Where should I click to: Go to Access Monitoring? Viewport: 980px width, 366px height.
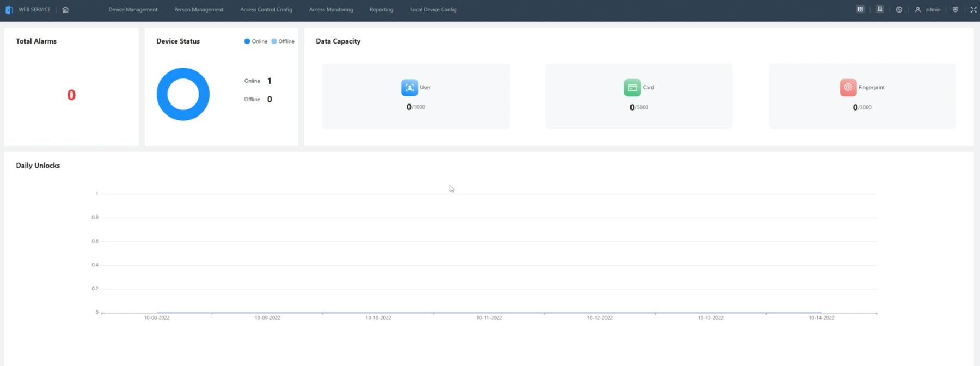coord(331,9)
